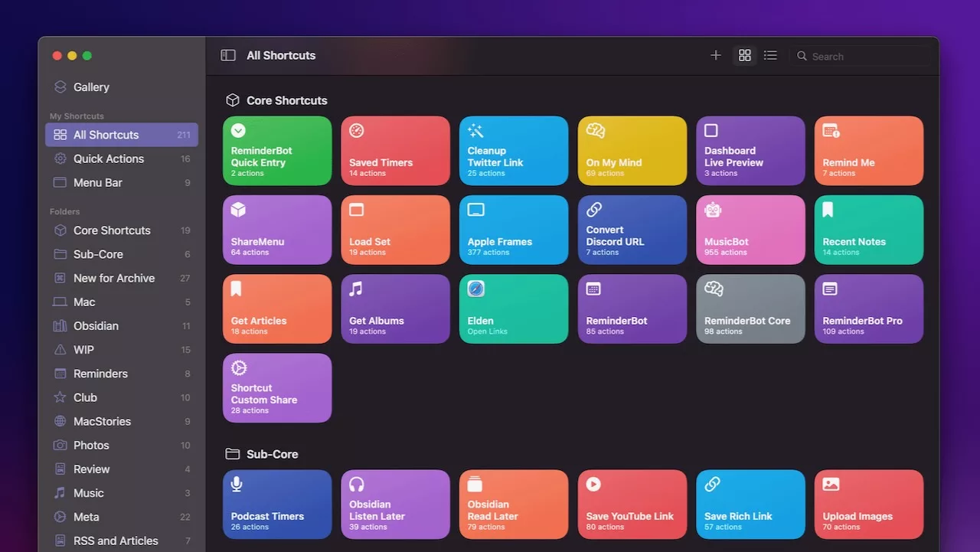Image resolution: width=980 pixels, height=552 pixels.
Task: Open On My Mind shortcut
Action: (632, 151)
